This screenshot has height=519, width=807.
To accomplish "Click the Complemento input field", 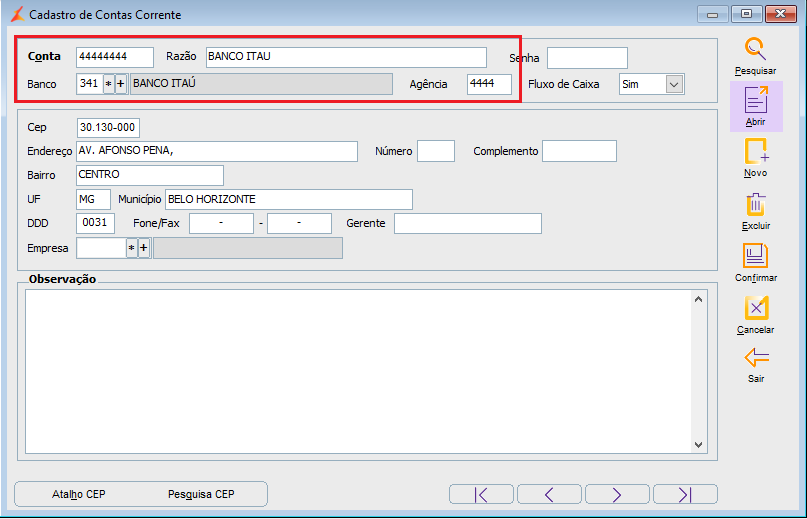I will [580, 151].
